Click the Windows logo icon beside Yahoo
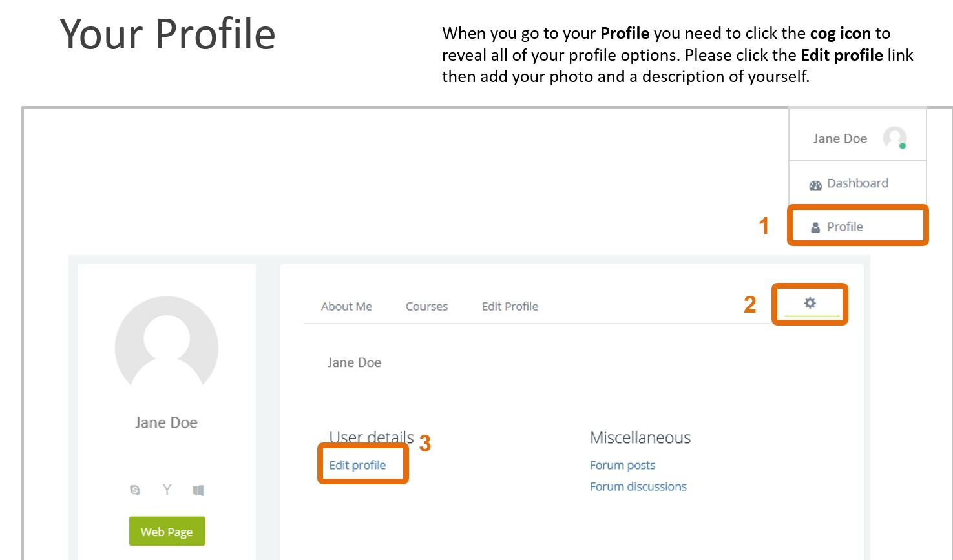Screen dimensions: 953x560 tap(198, 490)
